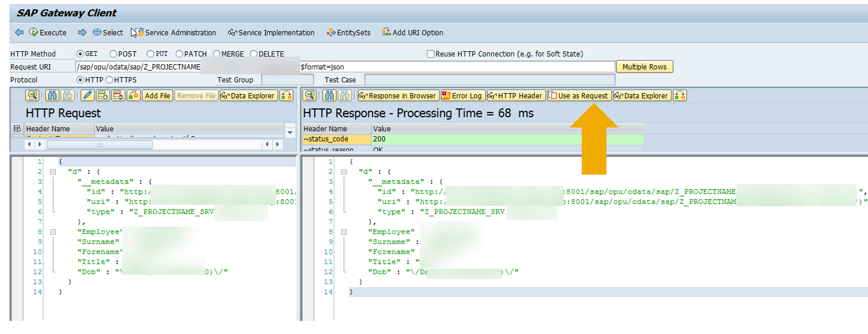
Task: Select the MERGE HTTP method
Action: (x=216, y=54)
